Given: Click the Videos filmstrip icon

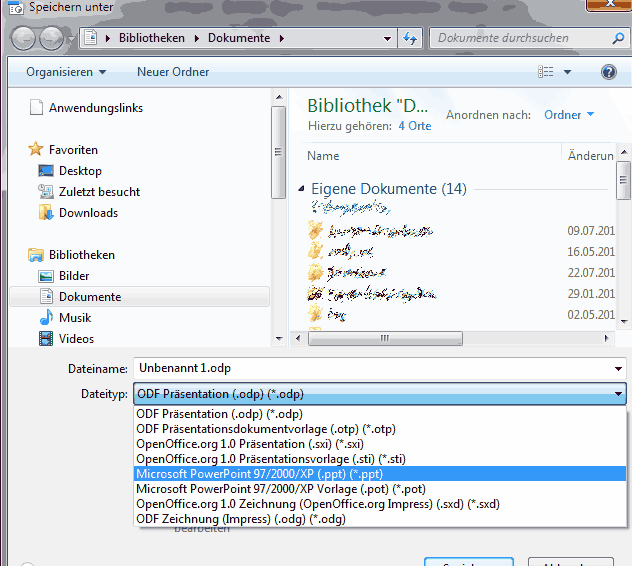Looking at the screenshot, I should [x=46, y=338].
